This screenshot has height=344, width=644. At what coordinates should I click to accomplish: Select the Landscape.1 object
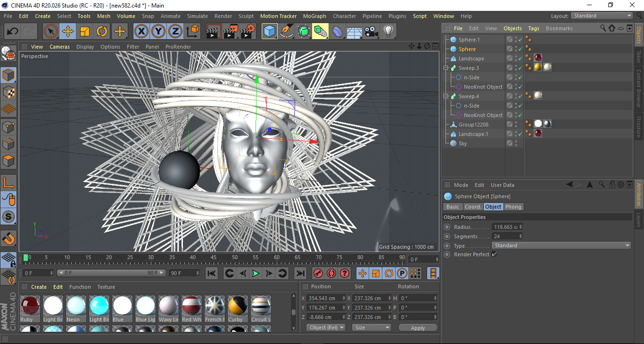(x=473, y=134)
